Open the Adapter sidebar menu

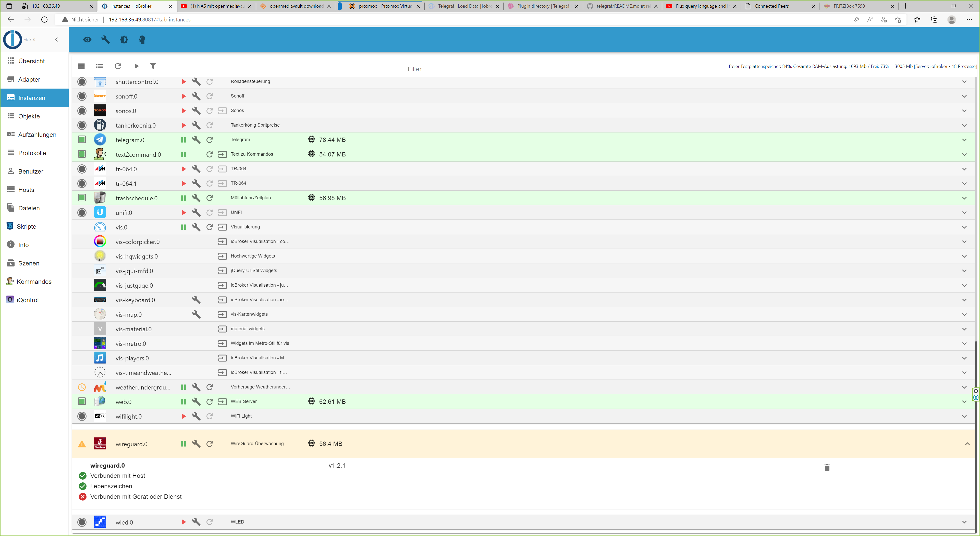[29, 79]
